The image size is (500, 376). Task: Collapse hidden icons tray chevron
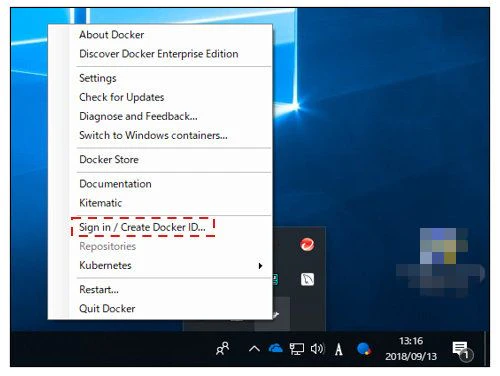pos(254,349)
